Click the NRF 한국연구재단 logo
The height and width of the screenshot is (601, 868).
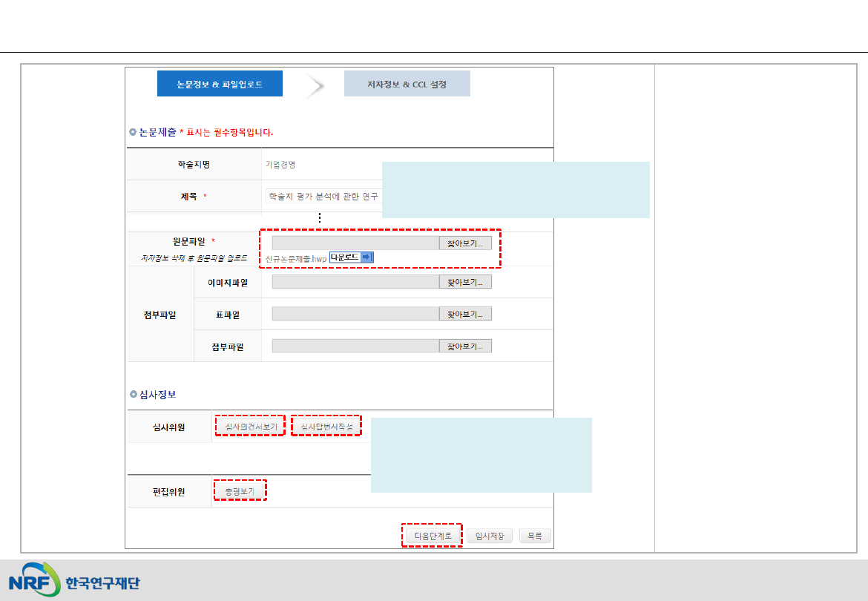tap(73, 581)
